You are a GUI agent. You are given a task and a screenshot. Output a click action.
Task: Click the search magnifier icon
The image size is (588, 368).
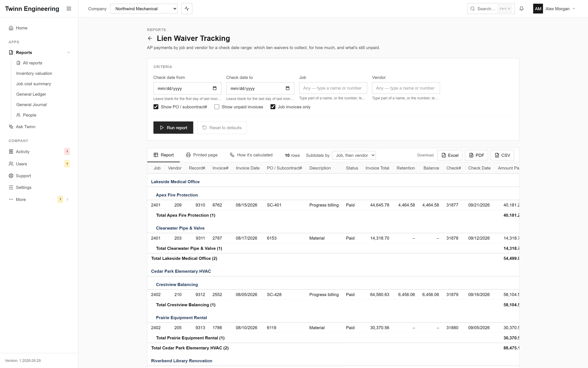pyautogui.click(x=472, y=9)
